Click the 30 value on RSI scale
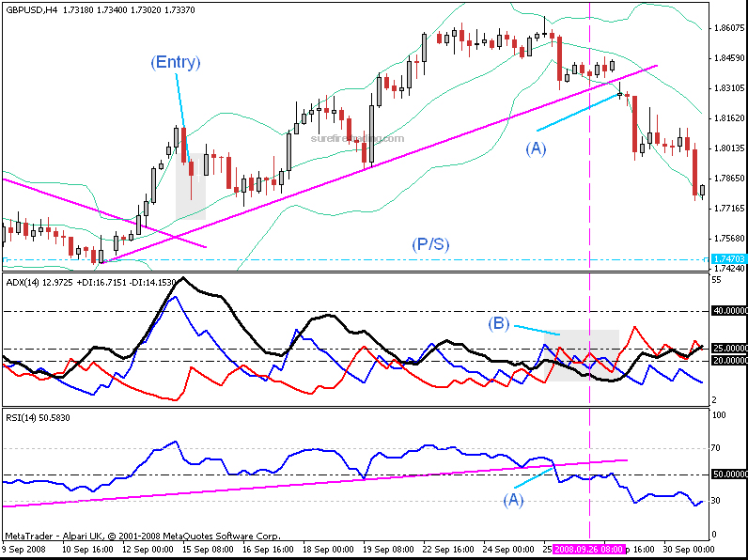Screen dimensions: 748x560 pyautogui.click(x=716, y=501)
